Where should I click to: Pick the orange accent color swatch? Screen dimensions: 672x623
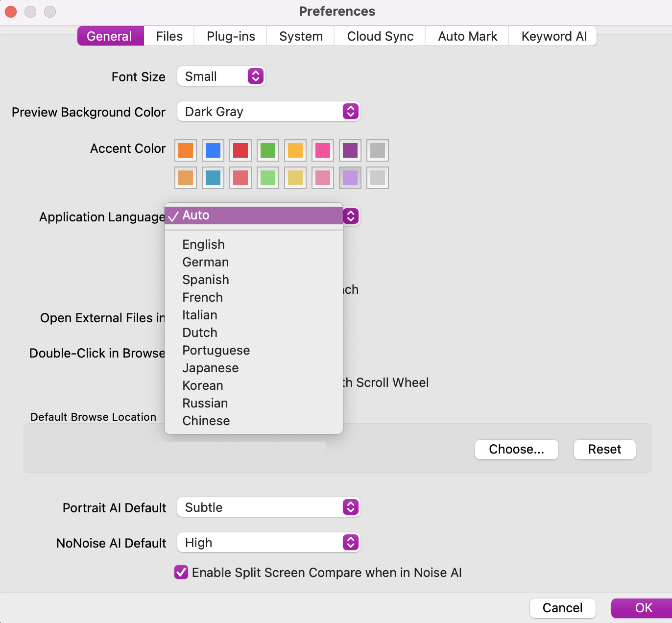[x=186, y=150]
